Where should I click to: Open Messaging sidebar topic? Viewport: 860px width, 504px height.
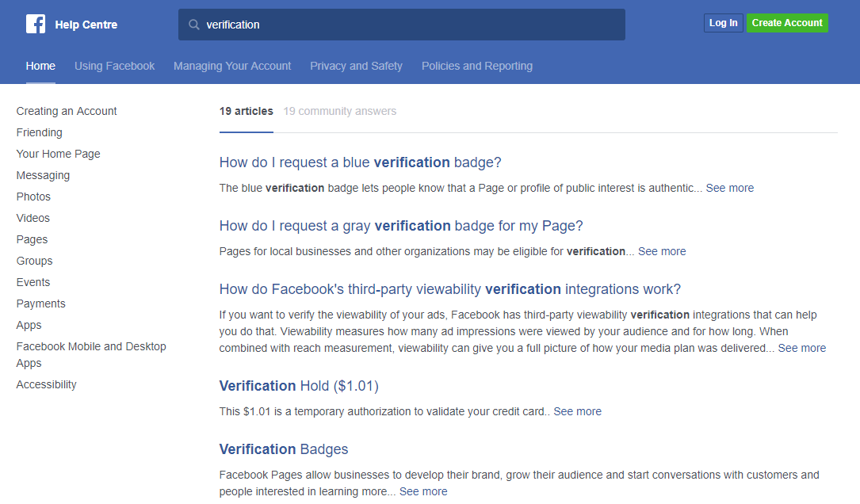(43, 175)
